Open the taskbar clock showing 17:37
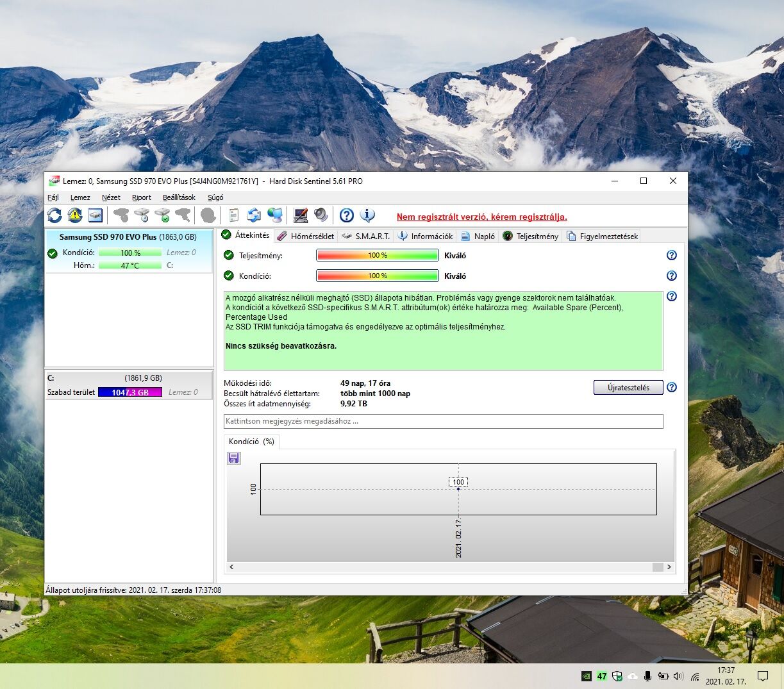The image size is (784, 689). pyautogui.click(x=726, y=676)
